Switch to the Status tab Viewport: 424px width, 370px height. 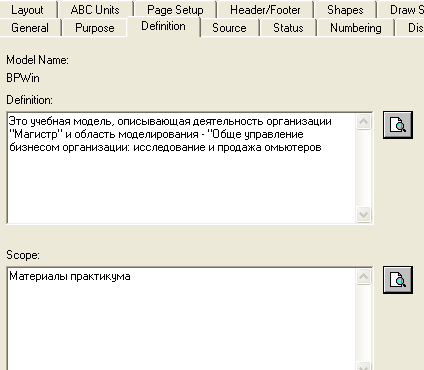coord(288,28)
